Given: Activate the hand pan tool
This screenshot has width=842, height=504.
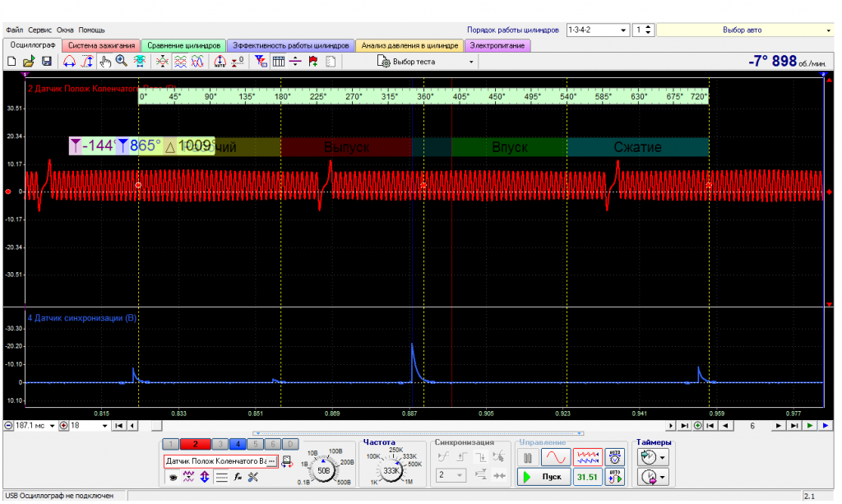Looking at the screenshot, I should [x=104, y=61].
